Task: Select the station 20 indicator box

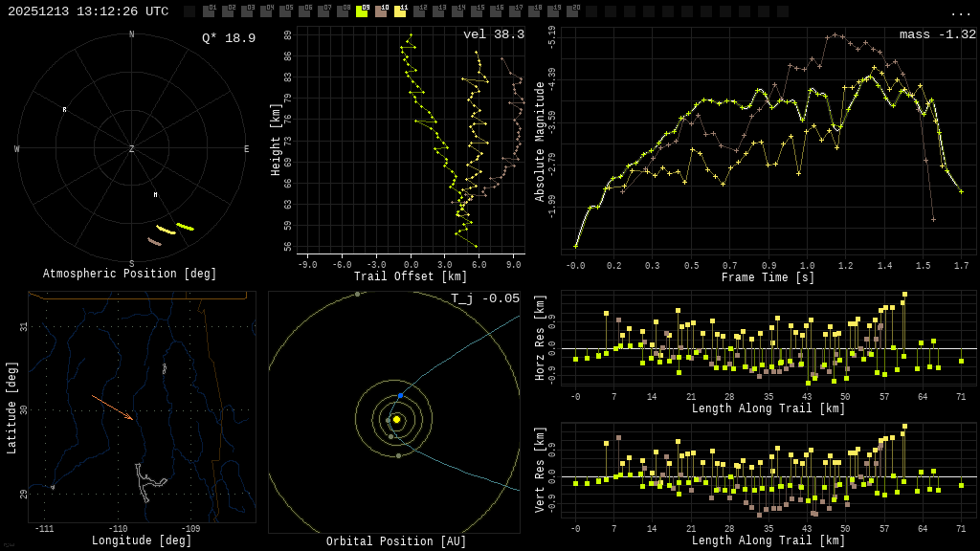Action: (x=572, y=11)
